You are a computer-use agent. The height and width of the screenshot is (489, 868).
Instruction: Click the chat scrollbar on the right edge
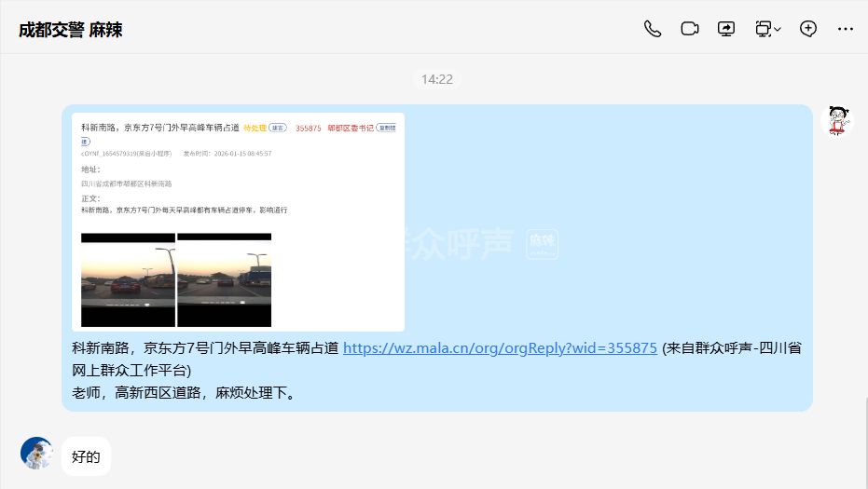click(864, 438)
